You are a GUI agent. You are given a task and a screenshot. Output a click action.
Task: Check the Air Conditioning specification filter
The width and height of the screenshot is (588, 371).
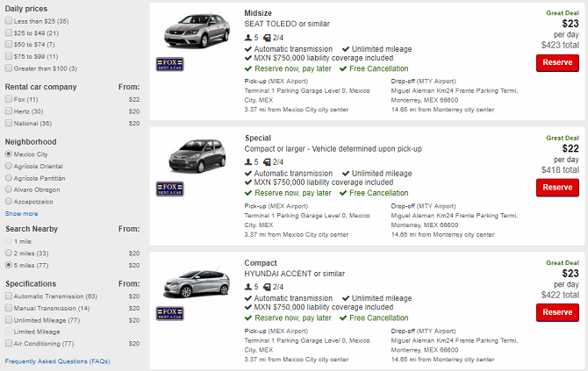point(9,344)
